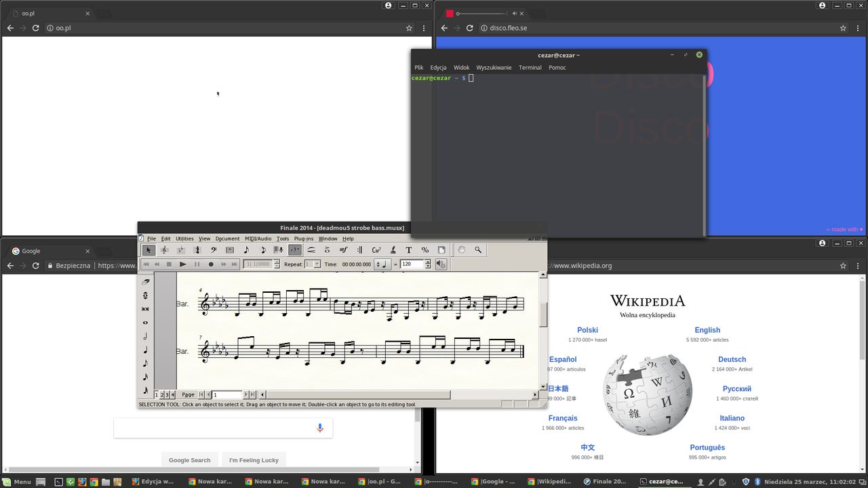Stop playback in Finale
The width and height of the screenshot is (868, 488).
pyautogui.click(x=169, y=264)
